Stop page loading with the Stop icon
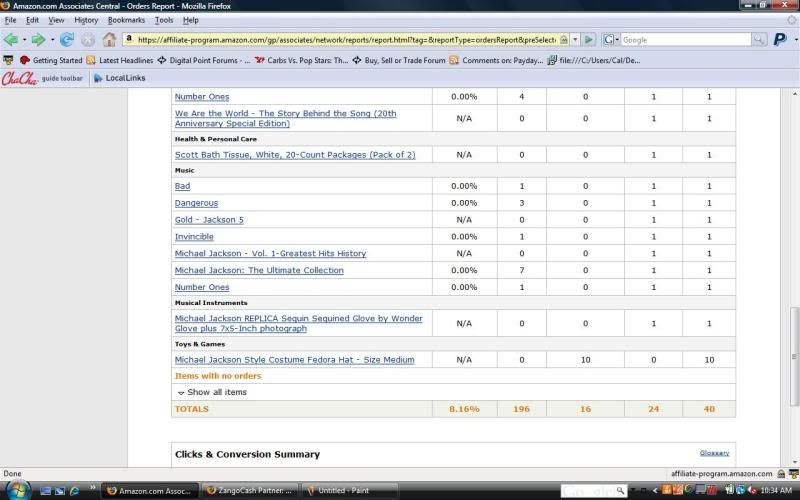This screenshot has height=500, width=800. (88, 40)
